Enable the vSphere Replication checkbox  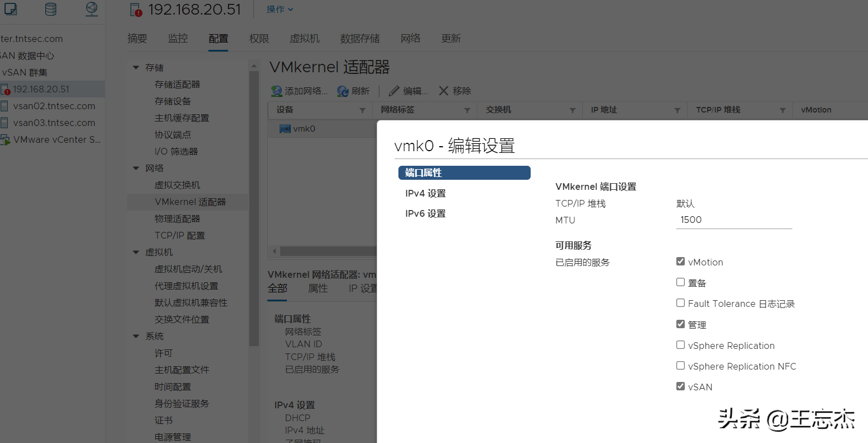[x=680, y=345]
